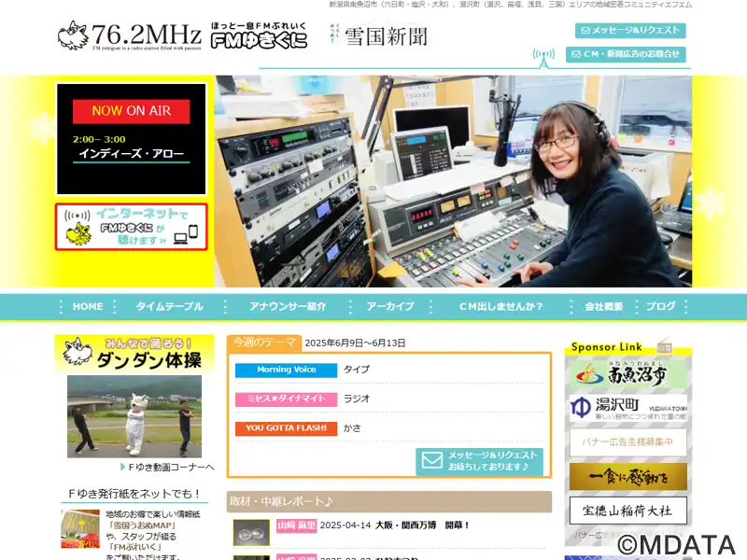
Task: Open the 宝徳山稲荷大社 sponsor banner
Action: tap(628, 511)
